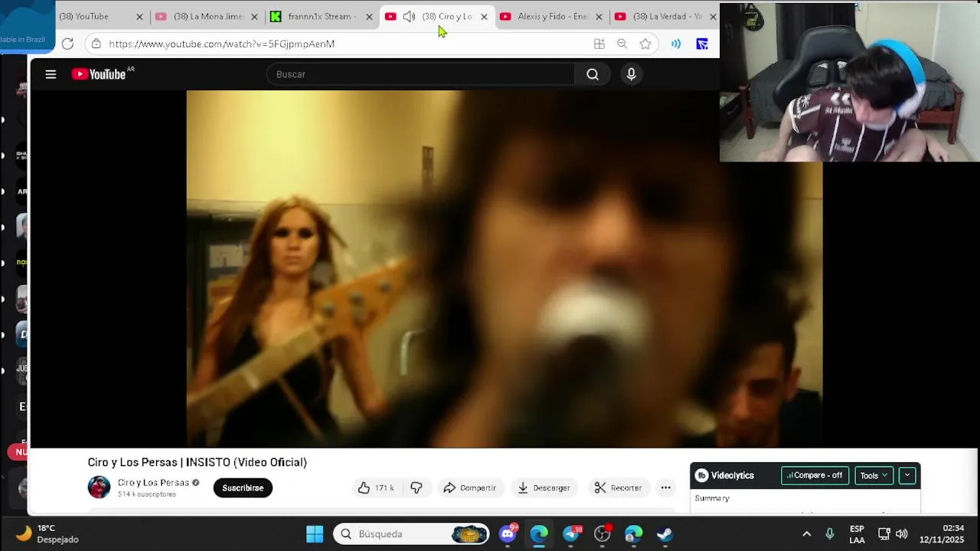Switch to the La Mona Jimenez tab

coord(208,16)
